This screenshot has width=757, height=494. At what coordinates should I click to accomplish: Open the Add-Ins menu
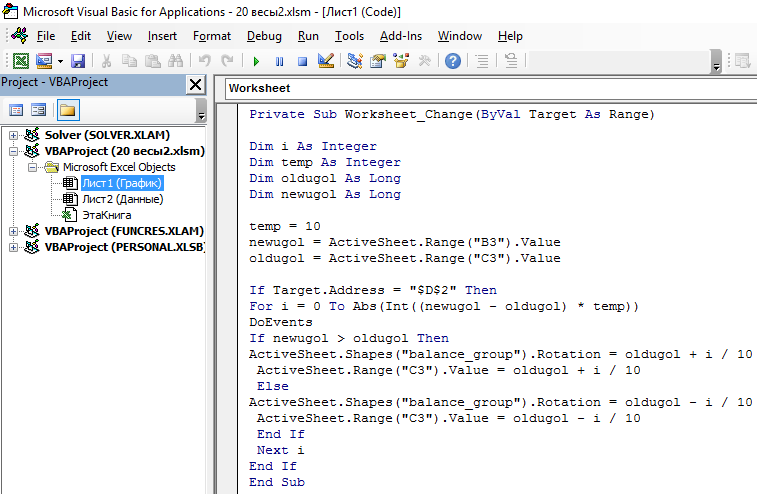(401, 36)
